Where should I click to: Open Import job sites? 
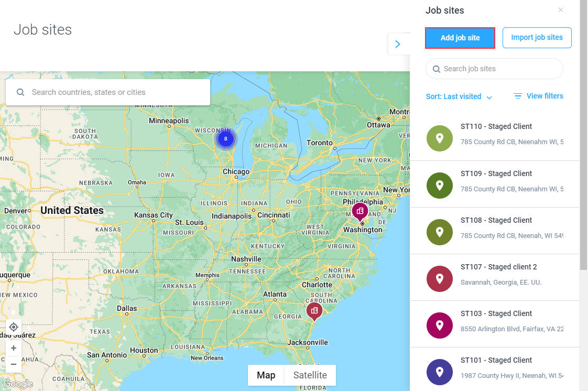pos(537,37)
